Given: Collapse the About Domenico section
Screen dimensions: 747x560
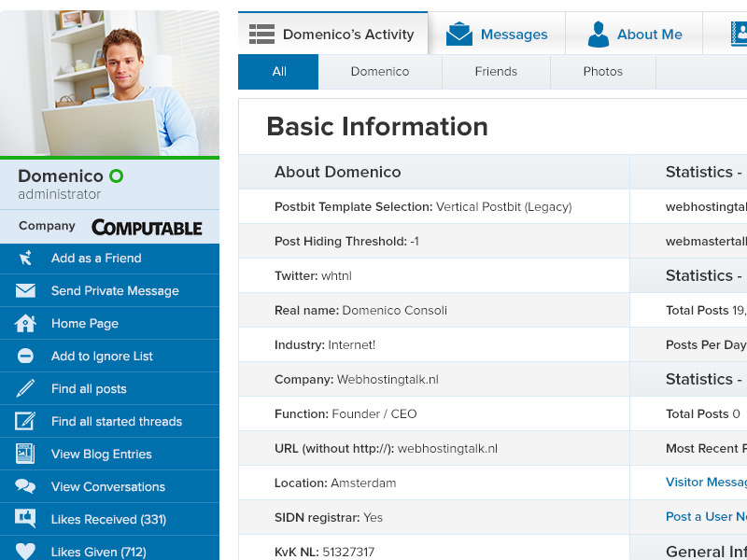Looking at the screenshot, I should coord(338,172).
